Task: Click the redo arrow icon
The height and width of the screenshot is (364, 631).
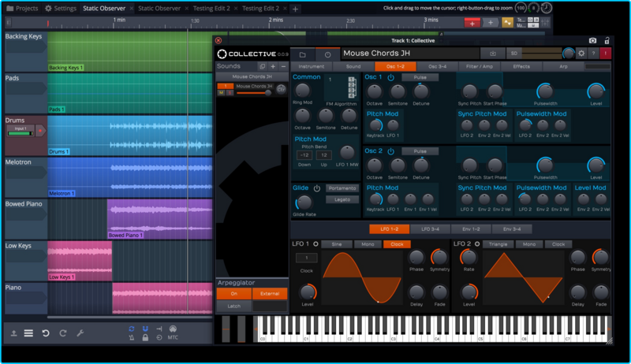Action: (x=63, y=333)
